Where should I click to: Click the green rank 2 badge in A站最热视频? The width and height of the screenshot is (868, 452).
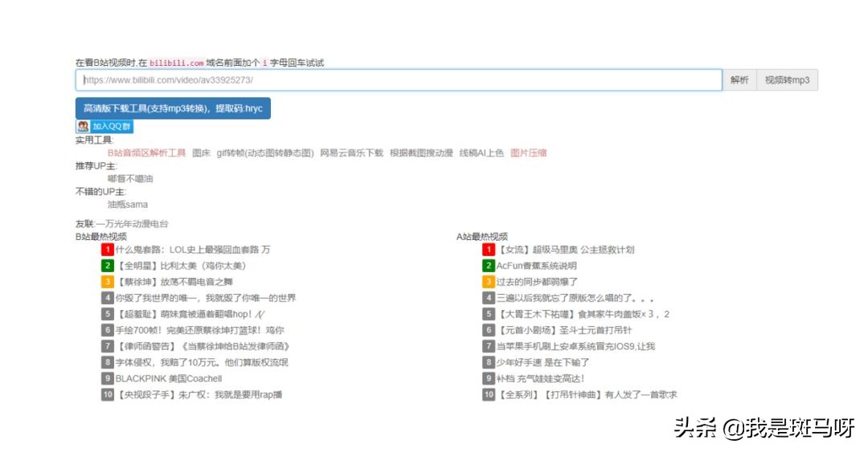point(489,266)
